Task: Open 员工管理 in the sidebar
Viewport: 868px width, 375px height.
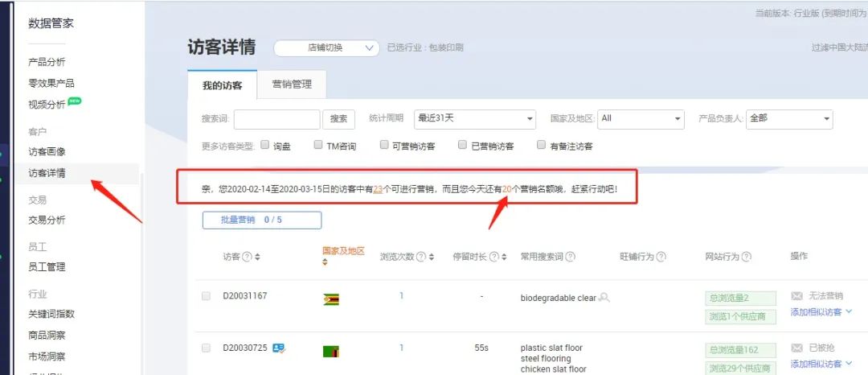Action: 47,267
